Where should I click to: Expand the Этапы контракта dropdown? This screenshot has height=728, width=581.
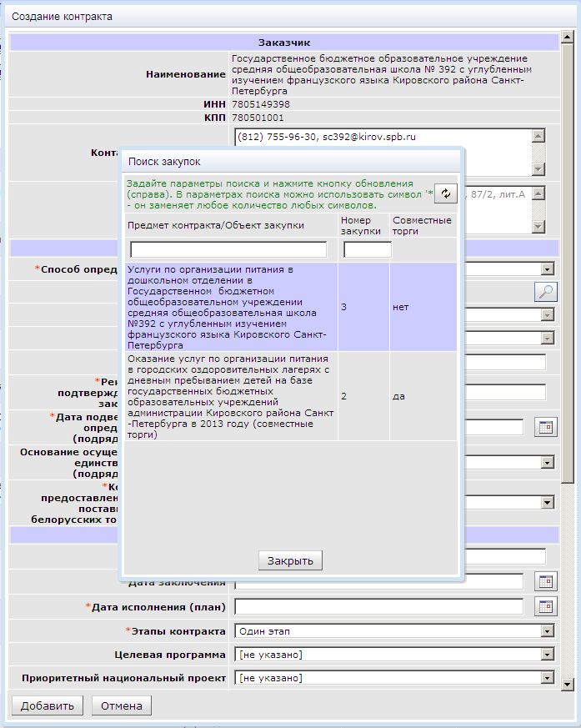click(x=548, y=631)
